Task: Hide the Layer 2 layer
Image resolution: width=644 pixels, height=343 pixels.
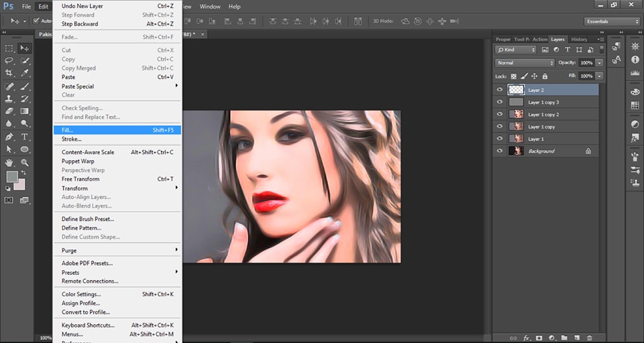Action: coord(499,90)
